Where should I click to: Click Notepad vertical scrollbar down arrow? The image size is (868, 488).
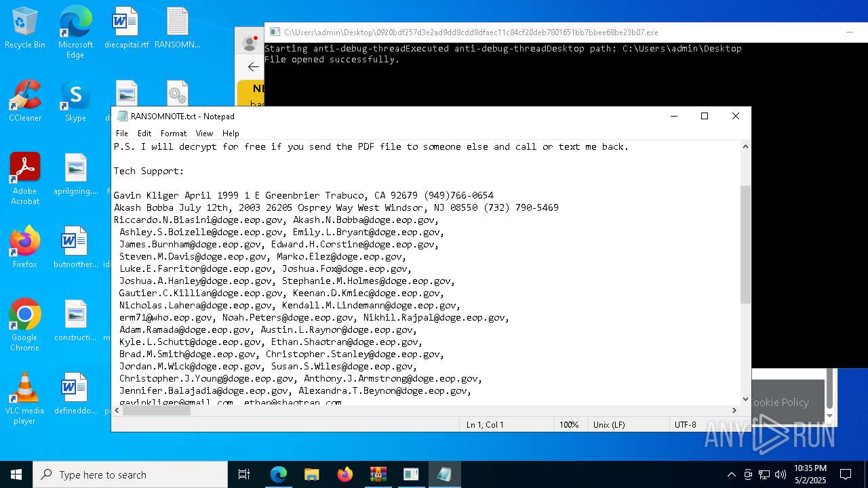pos(745,399)
